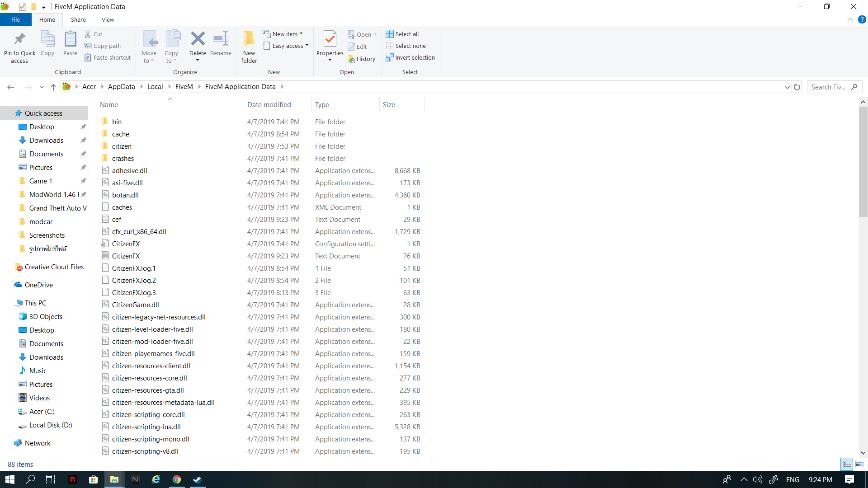Click Invert selection in ribbon

pyautogui.click(x=410, y=57)
